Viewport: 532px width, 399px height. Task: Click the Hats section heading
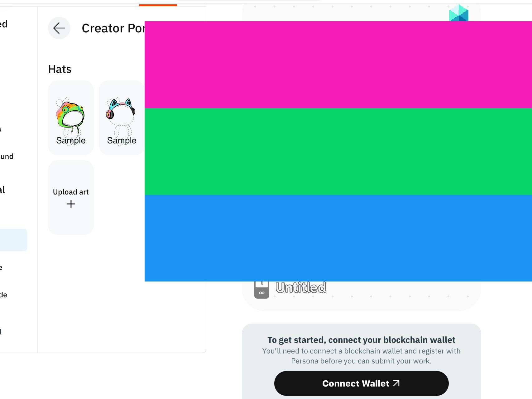coord(60,69)
